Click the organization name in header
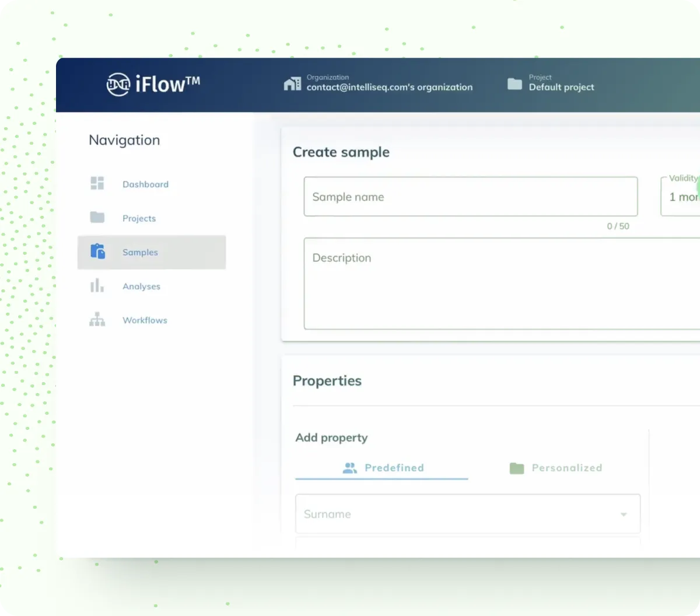700x616 pixels. [x=390, y=87]
